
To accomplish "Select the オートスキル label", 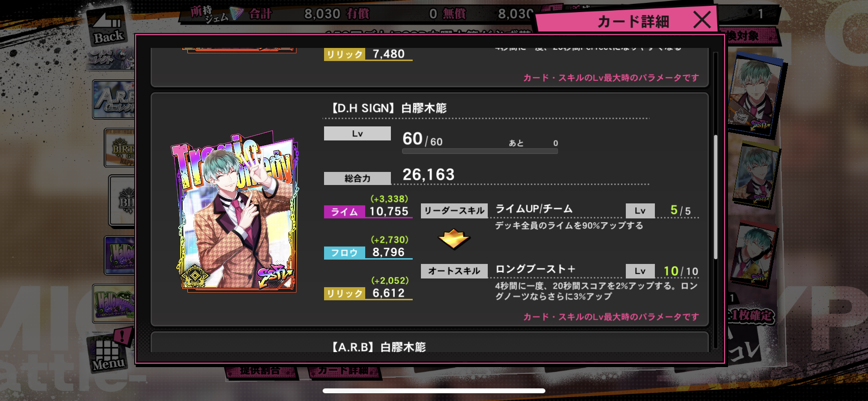I will click(x=454, y=271).
